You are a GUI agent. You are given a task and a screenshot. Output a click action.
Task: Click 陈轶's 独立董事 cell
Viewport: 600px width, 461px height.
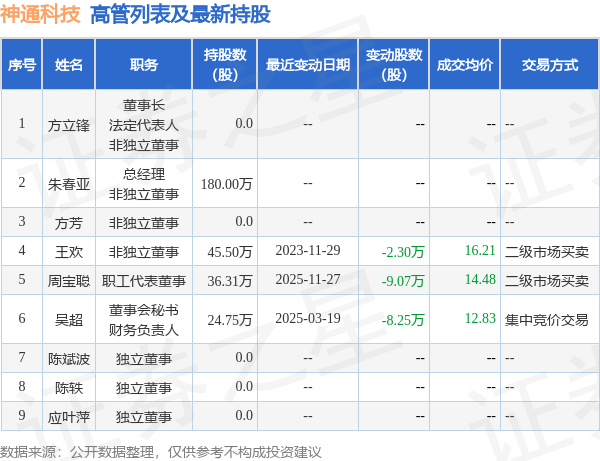(x=143, y=388)
